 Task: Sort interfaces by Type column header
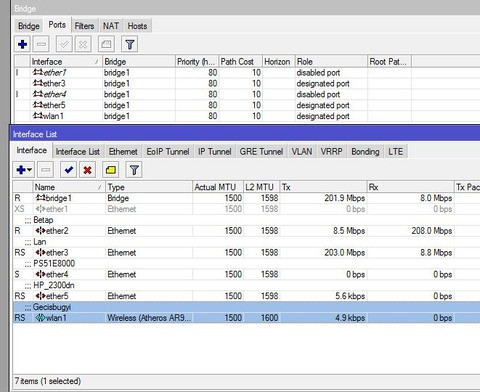[149, 187]
